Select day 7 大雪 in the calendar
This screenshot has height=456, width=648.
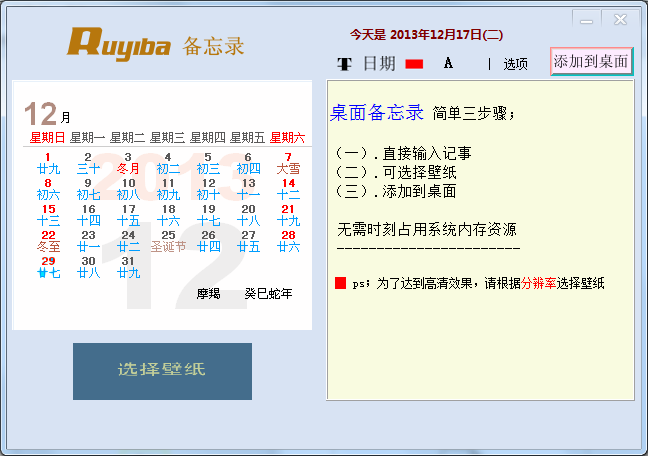[288, 163]
